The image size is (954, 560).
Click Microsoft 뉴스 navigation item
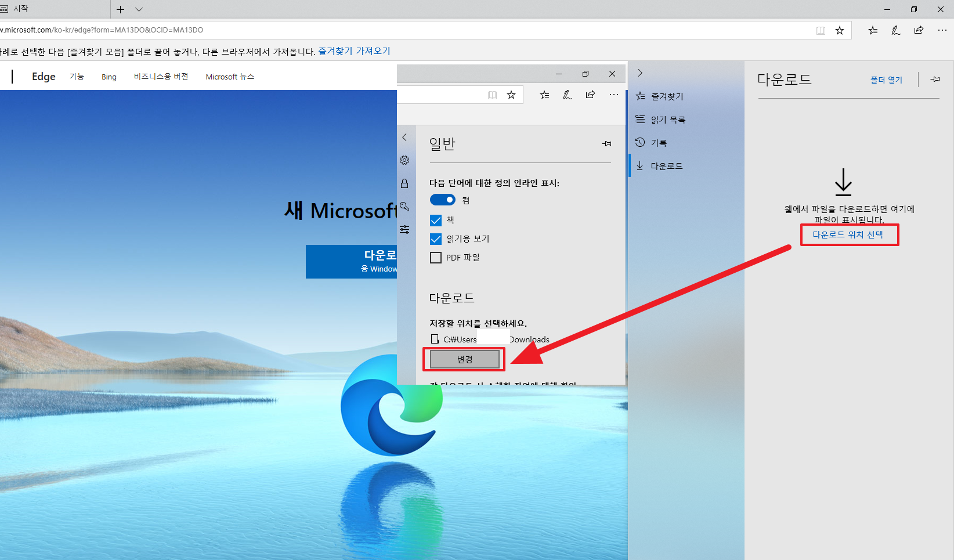230,77
